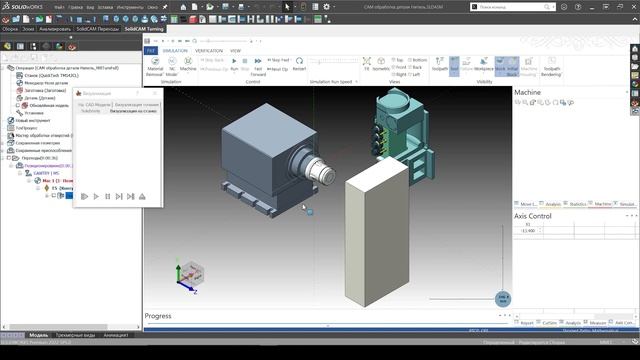Click Next Op button
Viewport: 640px width, 360px height.
point(278,69)
